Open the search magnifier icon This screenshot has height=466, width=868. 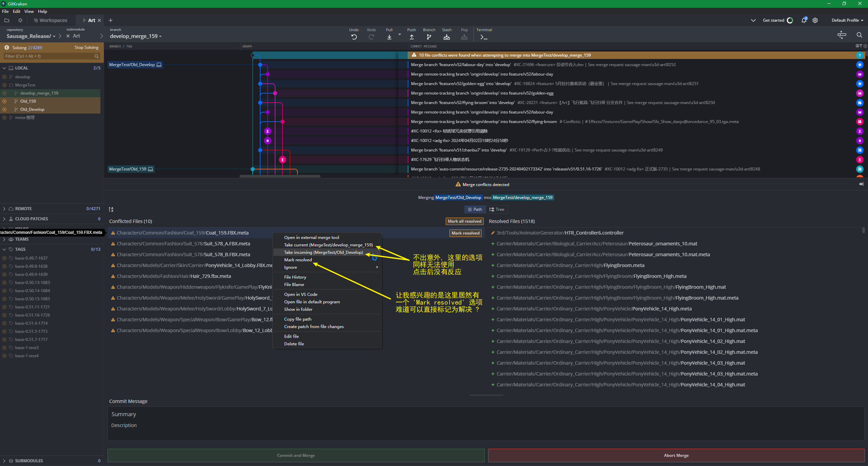tap(859, 35)
